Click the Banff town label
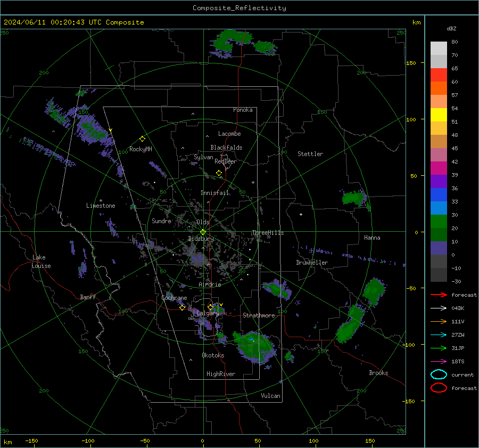479x448 pixels. [x=88, y=297]
